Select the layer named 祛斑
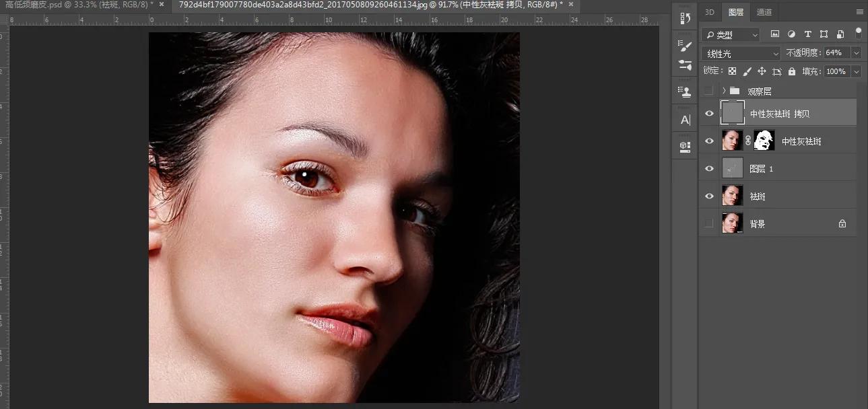Viewport: 868px width, 409px height. click(758, 196)
